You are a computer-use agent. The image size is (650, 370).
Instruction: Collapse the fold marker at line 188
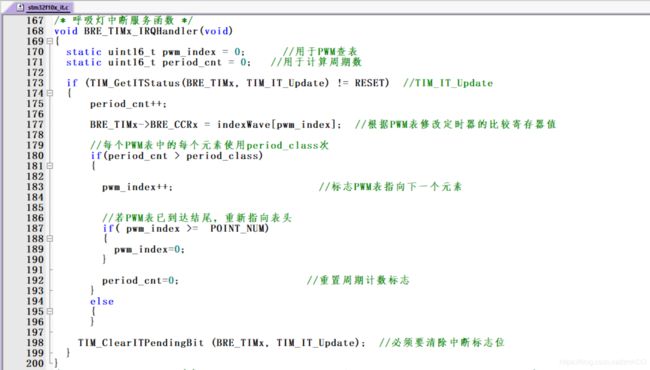point(50,239)
